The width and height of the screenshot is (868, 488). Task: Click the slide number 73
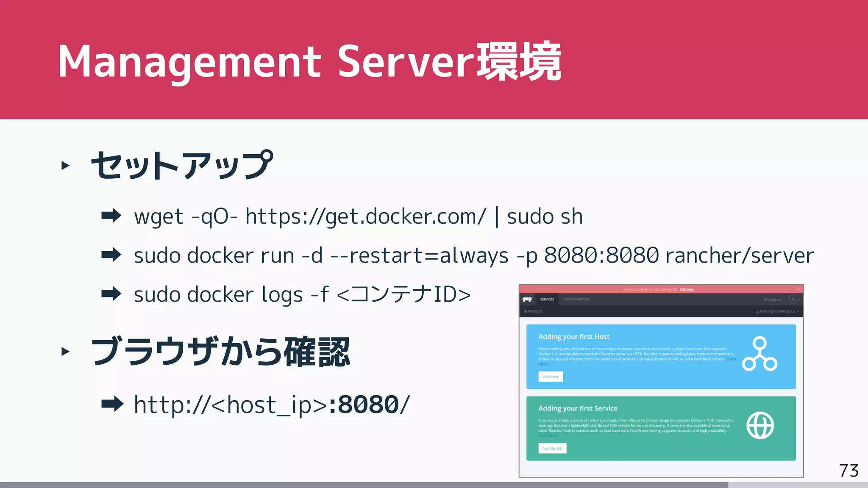point(849,471)
